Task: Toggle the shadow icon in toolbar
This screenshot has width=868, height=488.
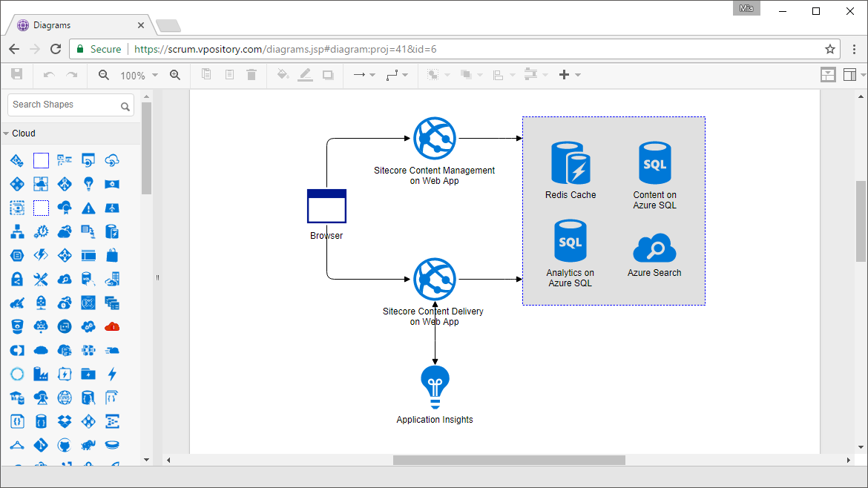Action: [x=328, y=75]
